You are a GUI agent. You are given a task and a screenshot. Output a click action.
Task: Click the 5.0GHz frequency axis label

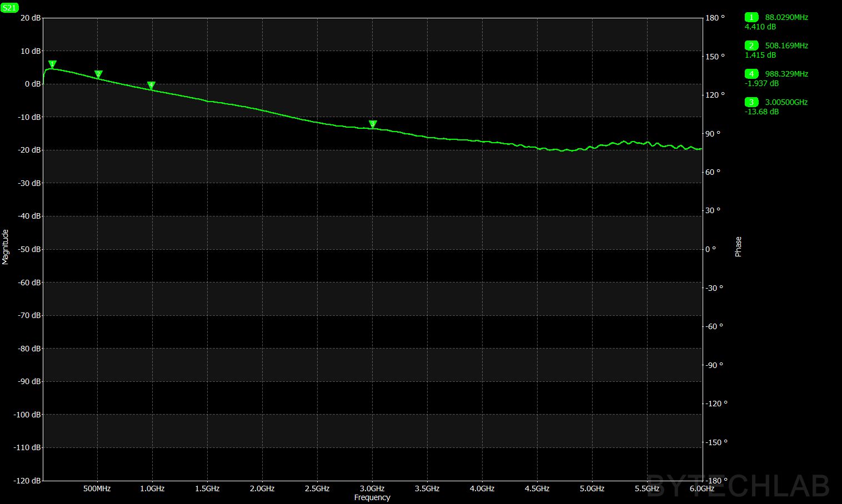[592, 488]
